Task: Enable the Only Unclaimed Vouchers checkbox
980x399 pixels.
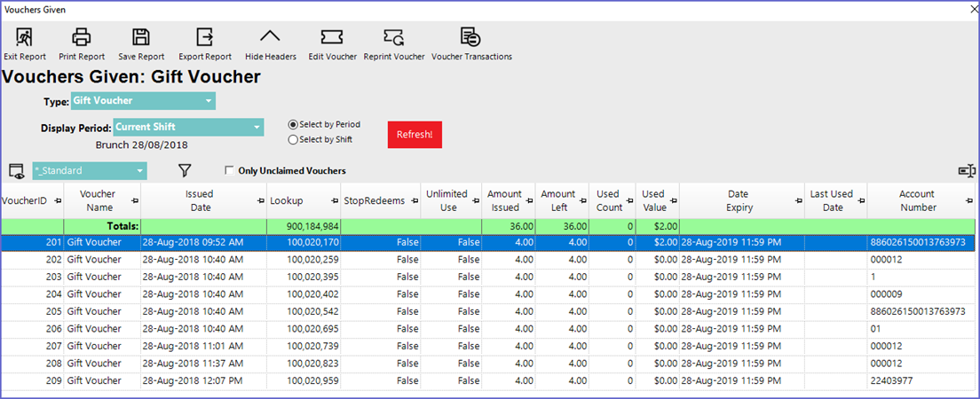Action: [230, 171]
